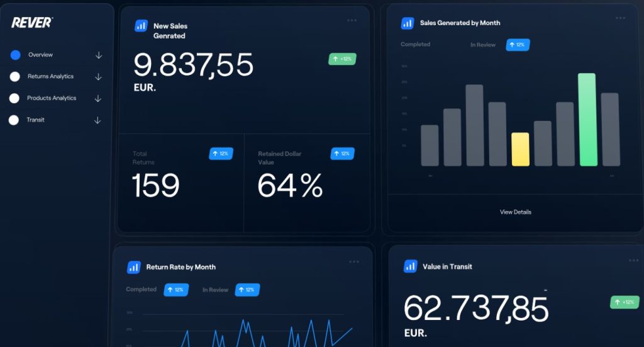Click the chart icon beside New Sales Generated

point(141,26)
